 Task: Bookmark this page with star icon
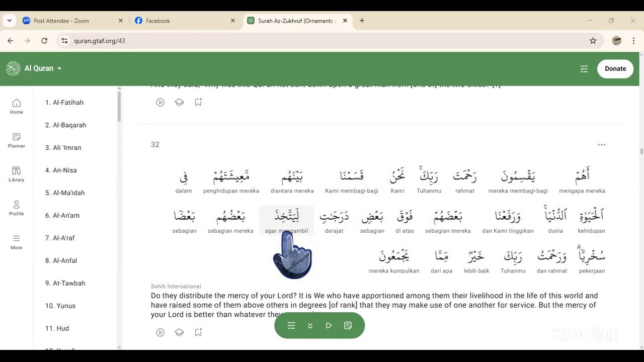[593, 41]
